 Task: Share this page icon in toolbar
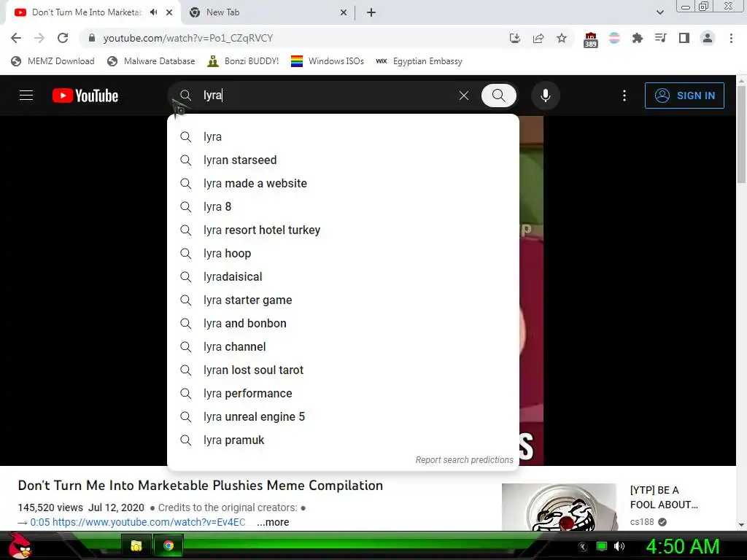click(538, 38)
